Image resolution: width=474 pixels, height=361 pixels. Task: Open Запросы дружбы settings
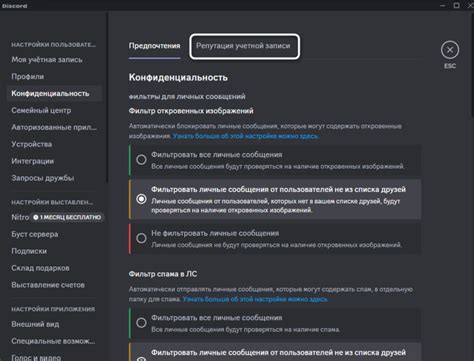[43, 178]
